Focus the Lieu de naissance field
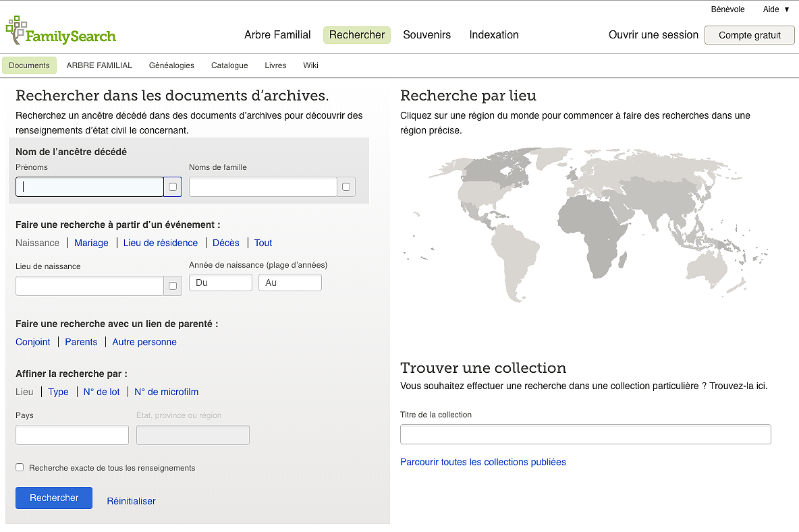This screenshot has height=532, width=799. pos(90,286)
